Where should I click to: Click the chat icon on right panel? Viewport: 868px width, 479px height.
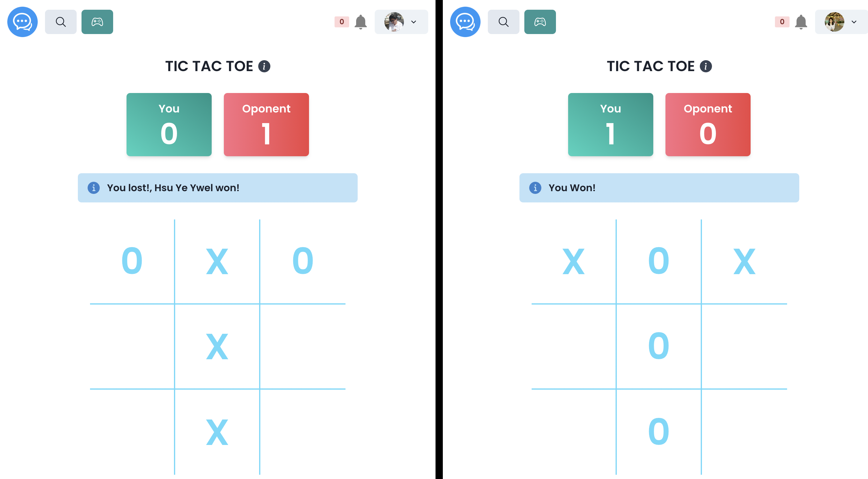[x=465, y=21]
